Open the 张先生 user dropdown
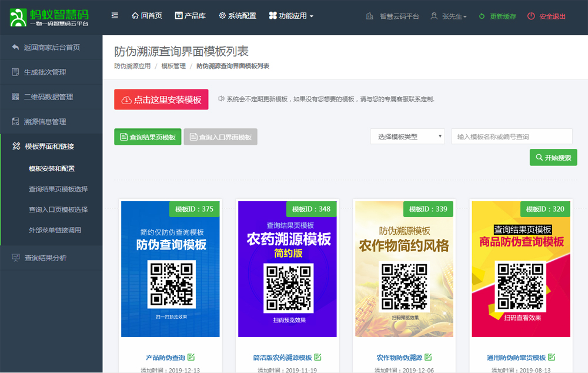 click(x=449, y=16)
